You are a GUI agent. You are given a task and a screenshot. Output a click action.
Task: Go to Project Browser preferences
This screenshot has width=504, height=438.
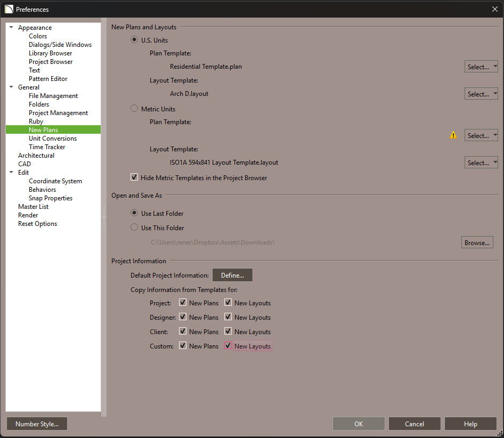51,62
